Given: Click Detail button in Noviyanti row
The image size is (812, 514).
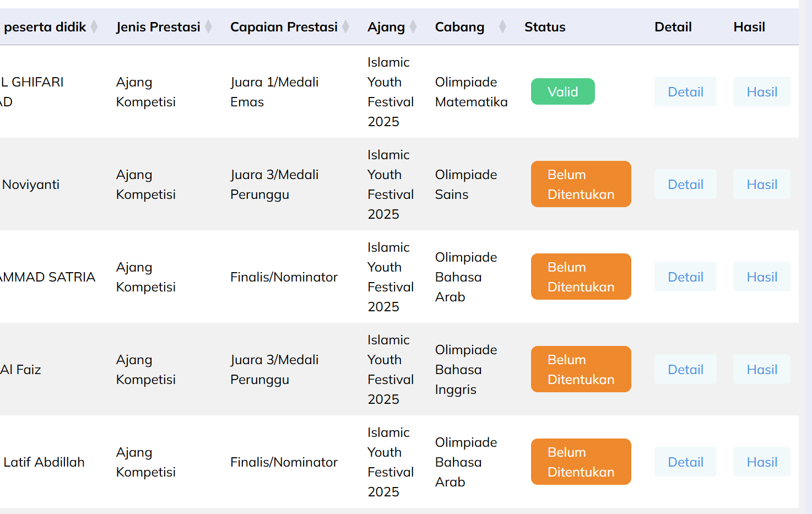Looking at the screenshot, I should click(685, 184).
